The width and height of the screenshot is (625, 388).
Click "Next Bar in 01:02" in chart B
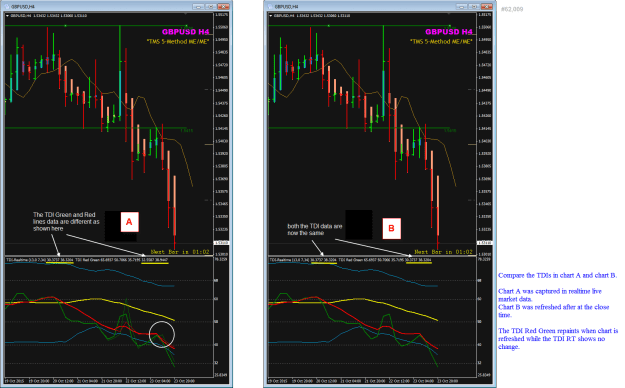coord(443,252)
